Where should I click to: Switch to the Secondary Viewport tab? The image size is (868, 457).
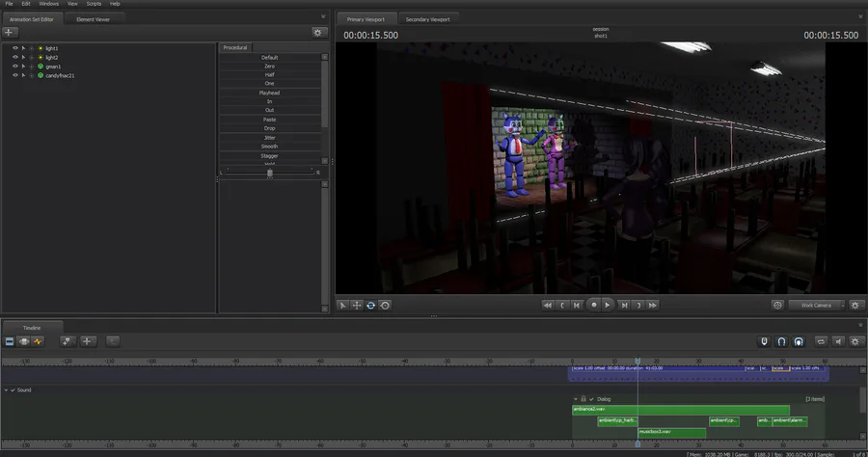coord(427,19)
